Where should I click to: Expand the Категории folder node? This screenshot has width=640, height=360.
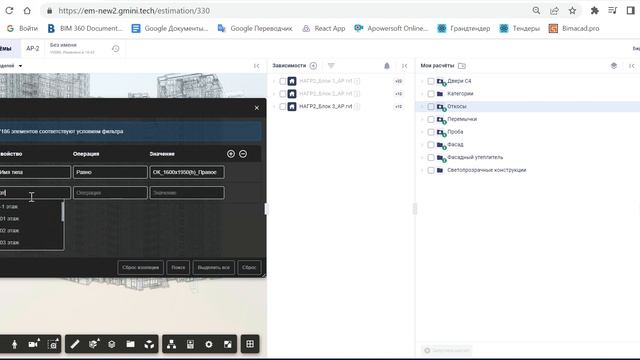click(x=422, y=94)
